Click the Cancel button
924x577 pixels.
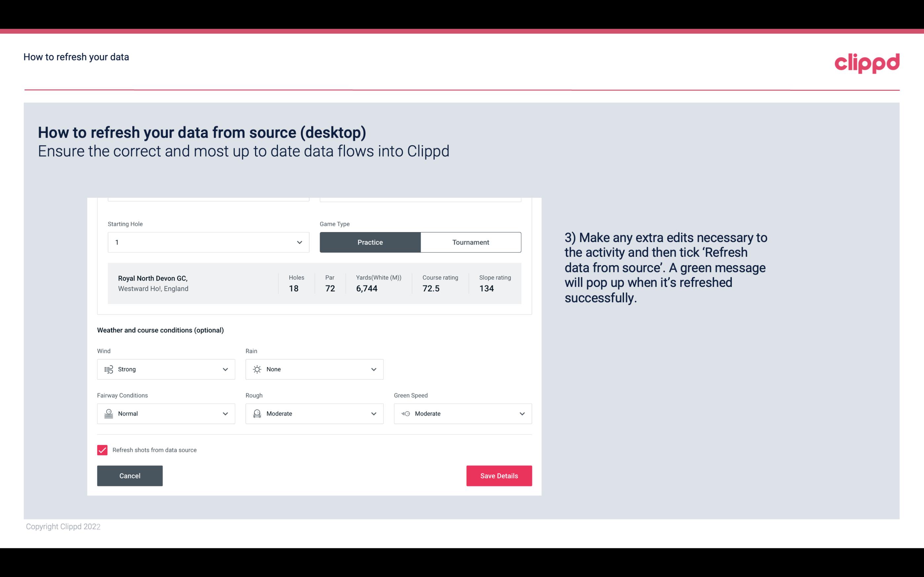[x=130, y=475]
